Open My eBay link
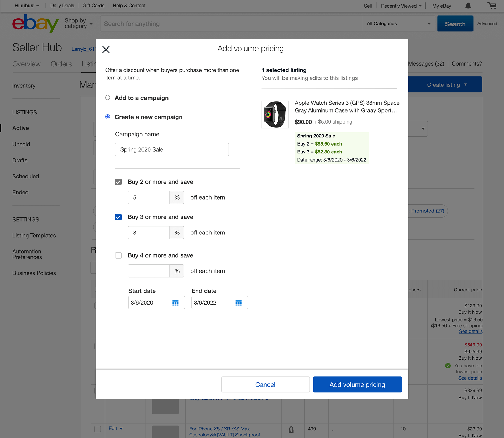This screenshot has height=438, width=504. point(442,6)
